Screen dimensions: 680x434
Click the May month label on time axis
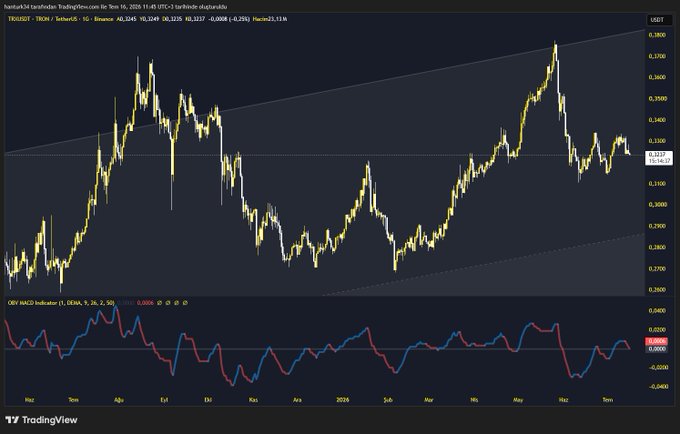(x=518, y=400)
